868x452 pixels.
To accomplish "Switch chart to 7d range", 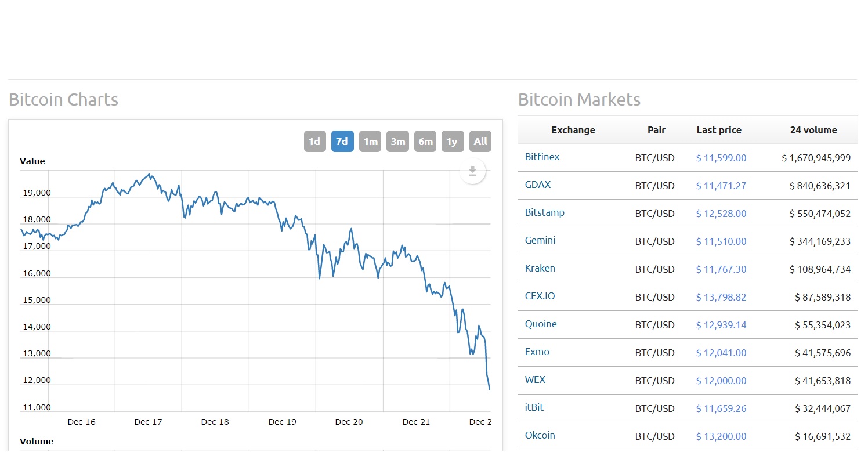I will (342, 142).
